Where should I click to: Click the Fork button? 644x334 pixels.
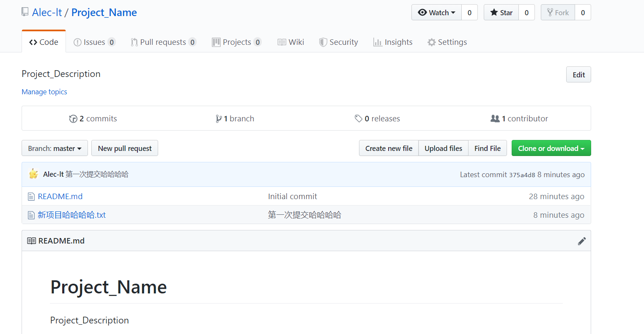[x=558, y=13]
